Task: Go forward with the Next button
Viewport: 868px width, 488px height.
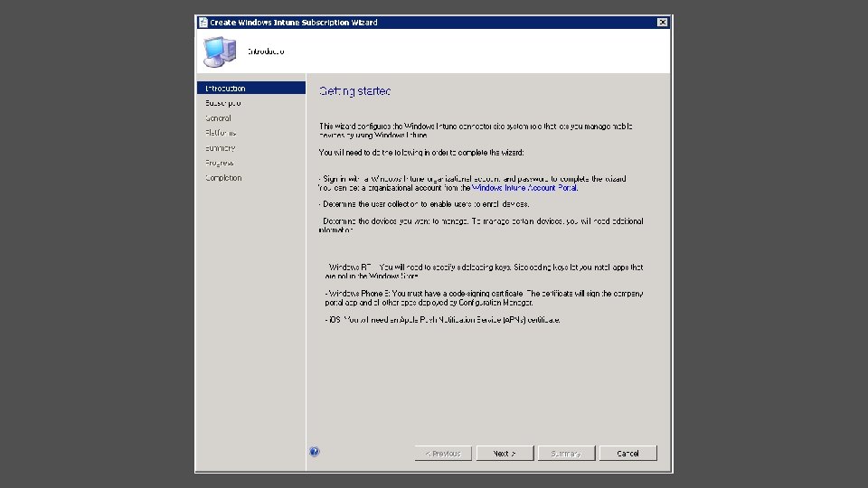Action: (505, 453)
